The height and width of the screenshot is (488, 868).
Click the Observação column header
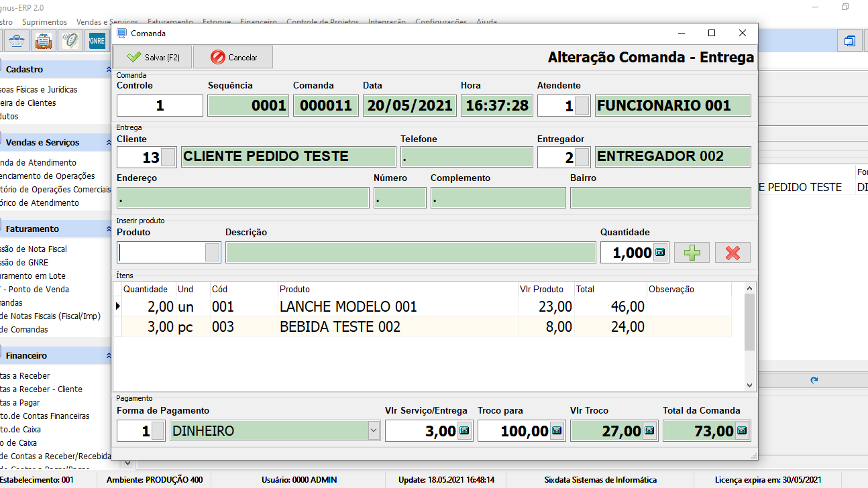[689, 290]
